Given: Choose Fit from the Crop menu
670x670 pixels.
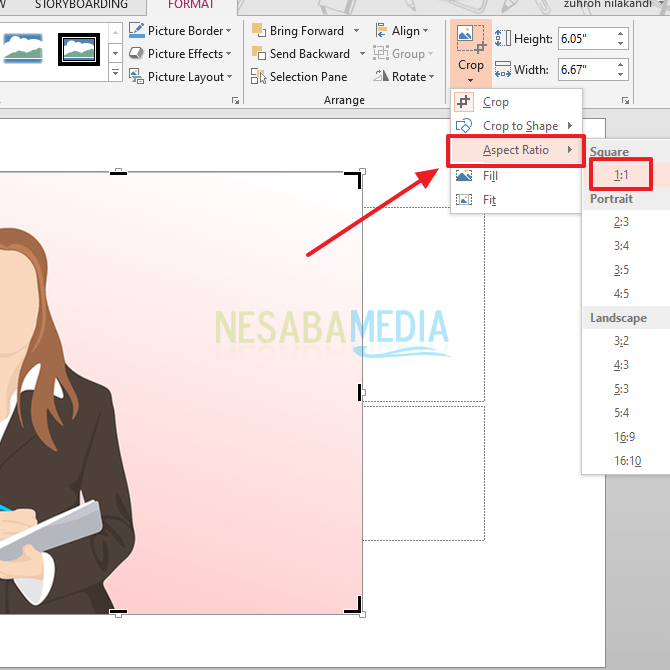Looking at the screenshot, I should [517, 200].
